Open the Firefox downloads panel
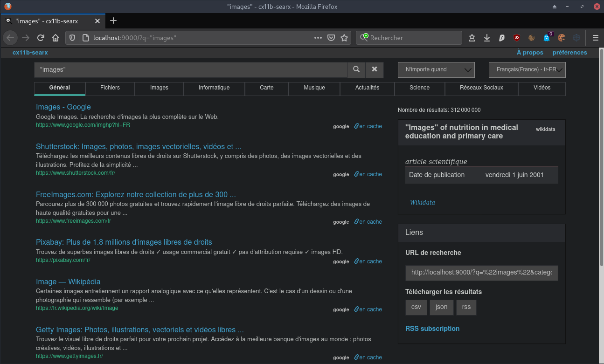Screen dimensions: 604x364 [x=487, y=38]
